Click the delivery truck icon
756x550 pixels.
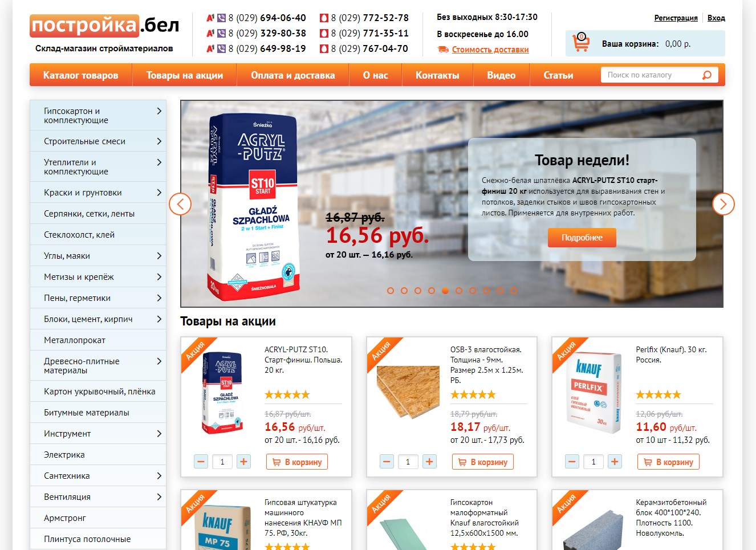click(x=443, y=50)
